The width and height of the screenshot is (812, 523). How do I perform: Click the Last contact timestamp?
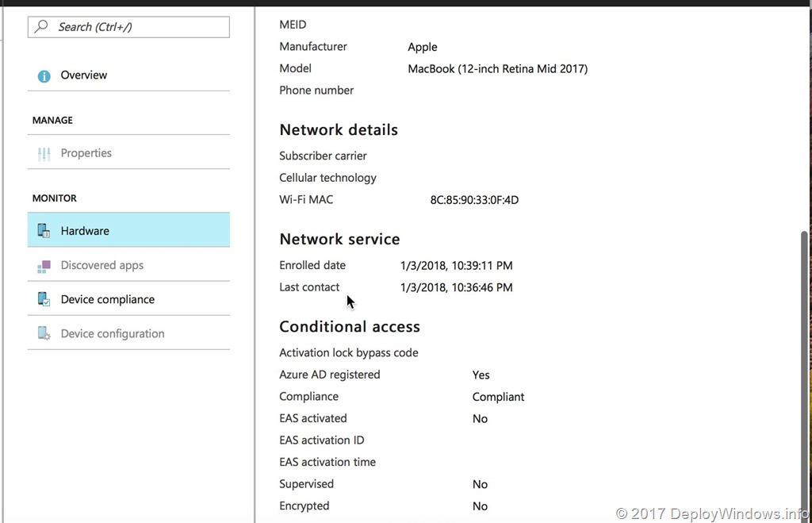pos(456,287)
